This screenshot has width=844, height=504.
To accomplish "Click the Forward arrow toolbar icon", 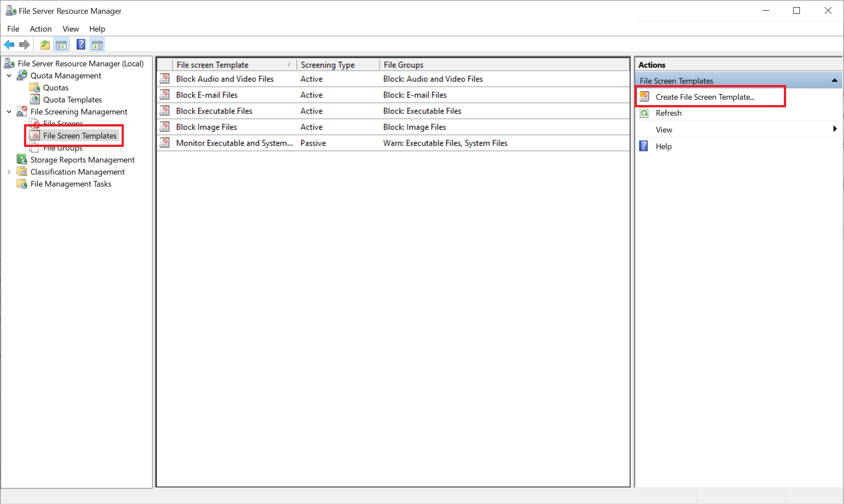I will (x=24, y=45).
